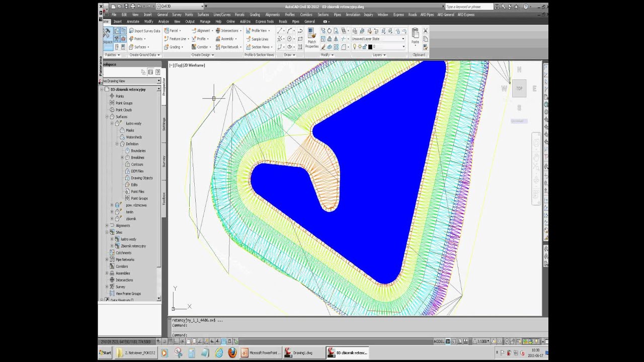
Task: Click the Snipping Tool scissors taskbar icon
Action: click(178, 353)
